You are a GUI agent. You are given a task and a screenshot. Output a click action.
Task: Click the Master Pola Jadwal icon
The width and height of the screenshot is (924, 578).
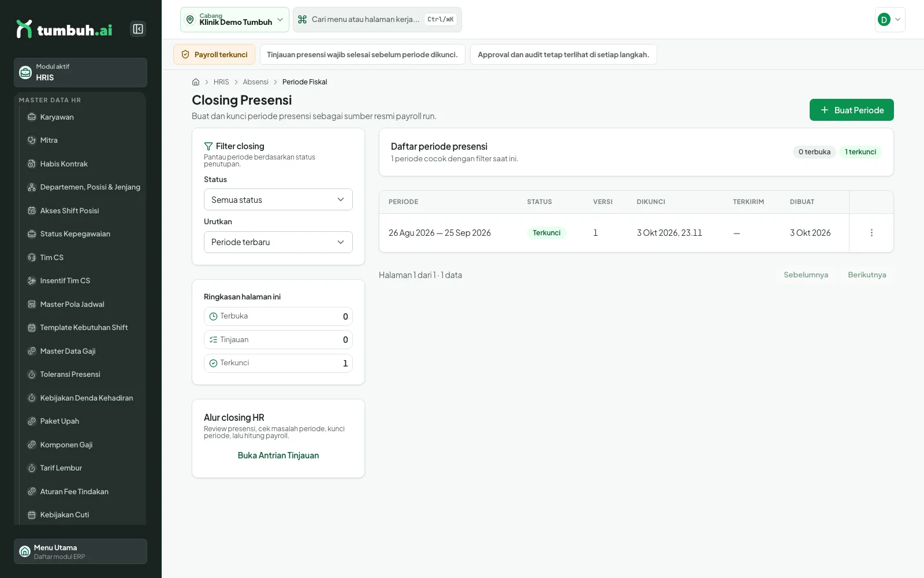tap(32, 305)
